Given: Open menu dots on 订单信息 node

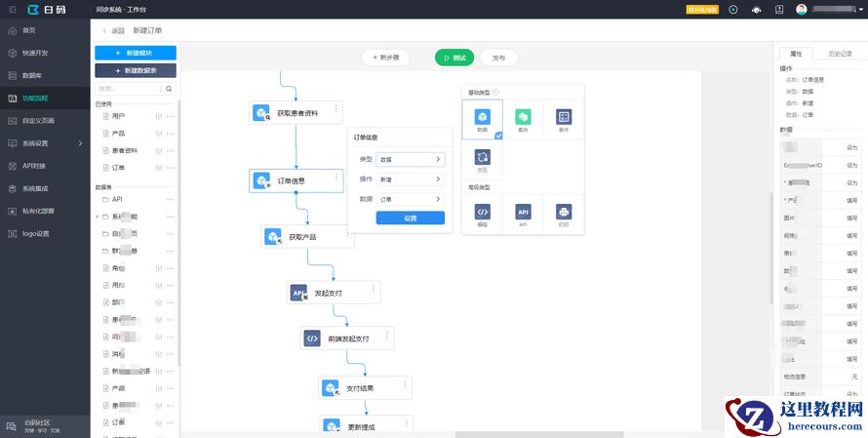Looking at the screenshot, I should coord(336,177).
